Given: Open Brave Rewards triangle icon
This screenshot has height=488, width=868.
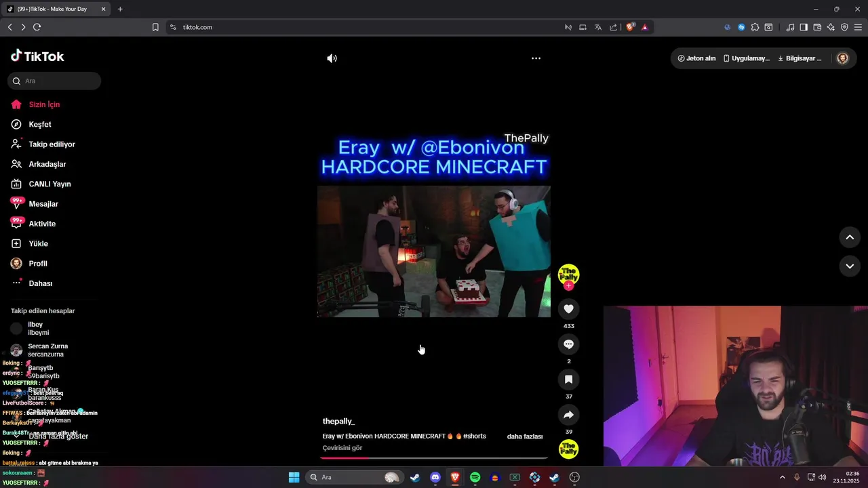Looking at the screenshot, I should (644, 27).
